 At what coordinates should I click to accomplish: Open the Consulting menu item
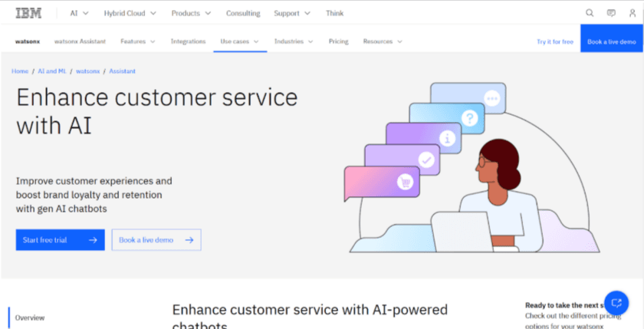(x=243, y=13)
